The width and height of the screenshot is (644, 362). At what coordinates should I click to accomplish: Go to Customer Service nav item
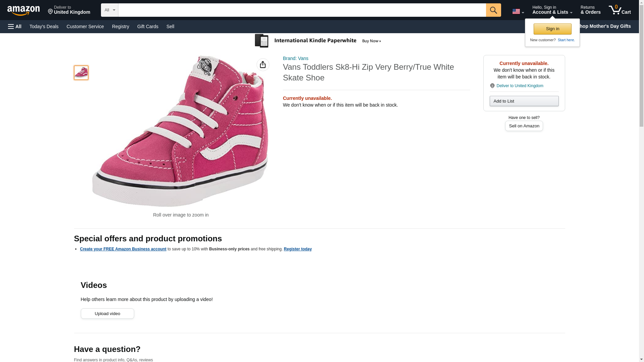85,26
